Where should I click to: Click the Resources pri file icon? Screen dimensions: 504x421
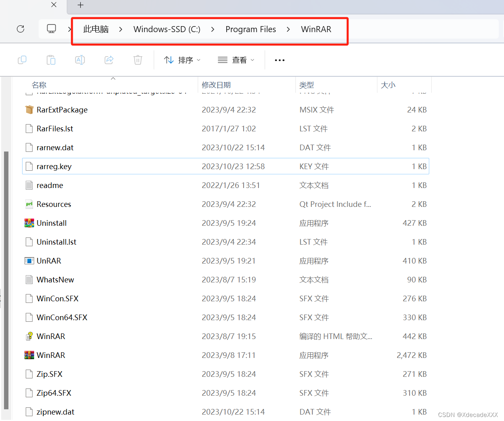coord(29,204)
